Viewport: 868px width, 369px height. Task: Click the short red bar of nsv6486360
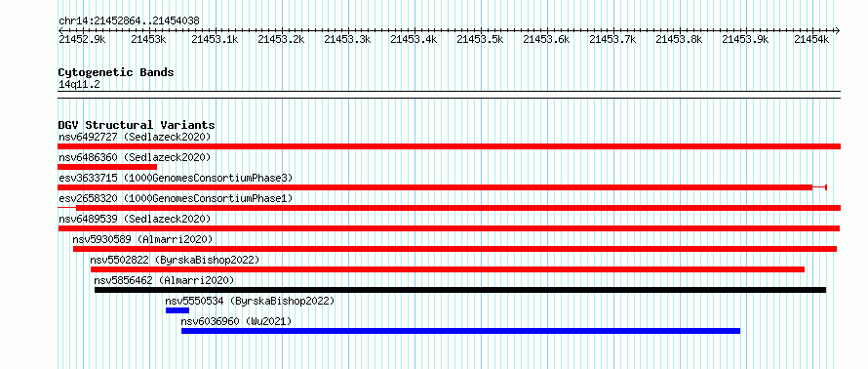(107, 167)
